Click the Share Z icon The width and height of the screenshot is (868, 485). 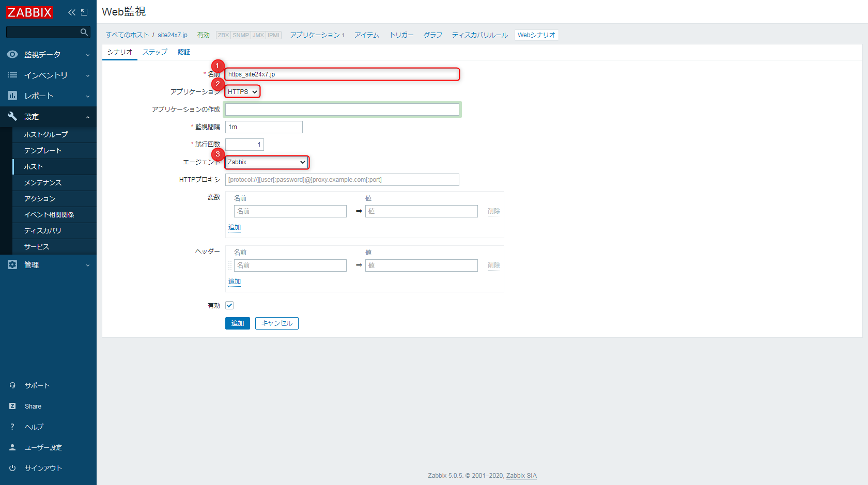pyautogui.click(x=12, y=406)
